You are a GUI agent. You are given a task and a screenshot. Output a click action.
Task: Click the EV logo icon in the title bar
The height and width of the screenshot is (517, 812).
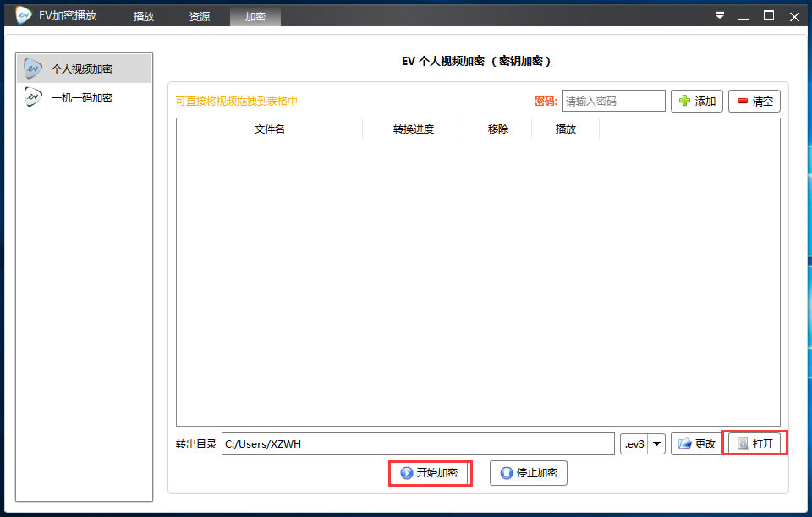coord(22,14)
